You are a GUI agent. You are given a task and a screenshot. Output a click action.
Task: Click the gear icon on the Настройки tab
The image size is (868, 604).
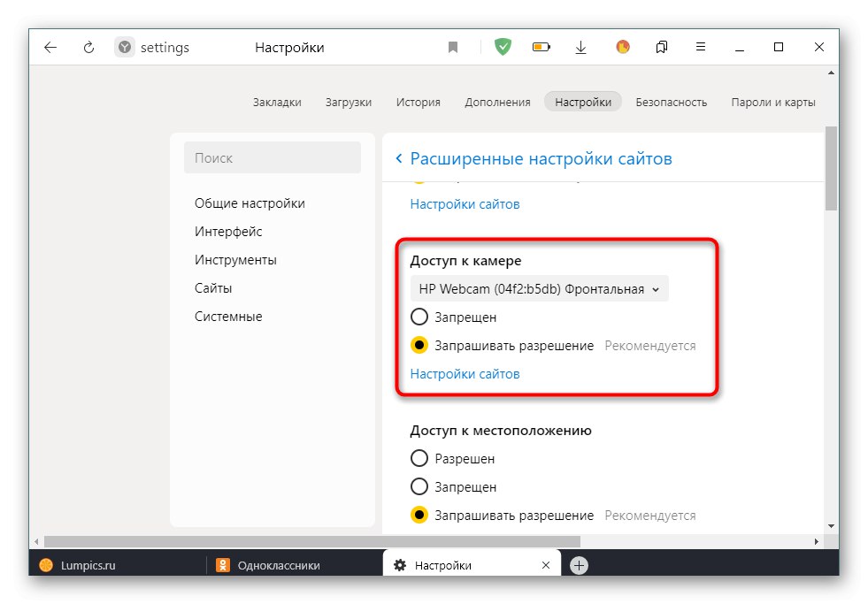tap(400, 565)
